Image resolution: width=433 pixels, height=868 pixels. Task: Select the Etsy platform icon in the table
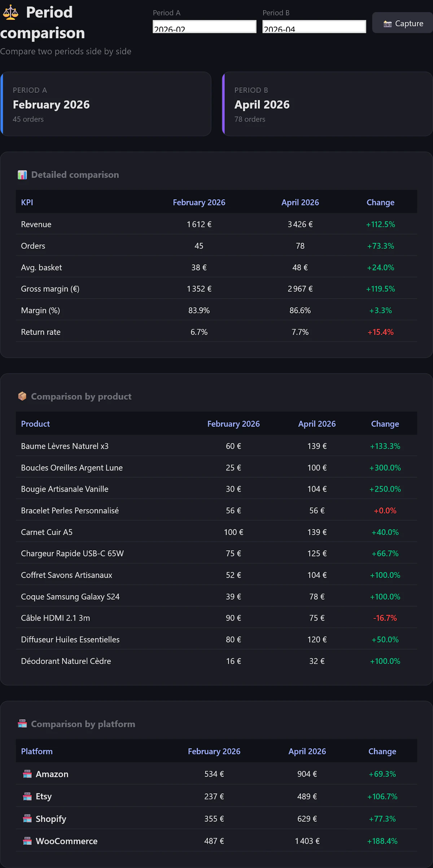point(27,796)
